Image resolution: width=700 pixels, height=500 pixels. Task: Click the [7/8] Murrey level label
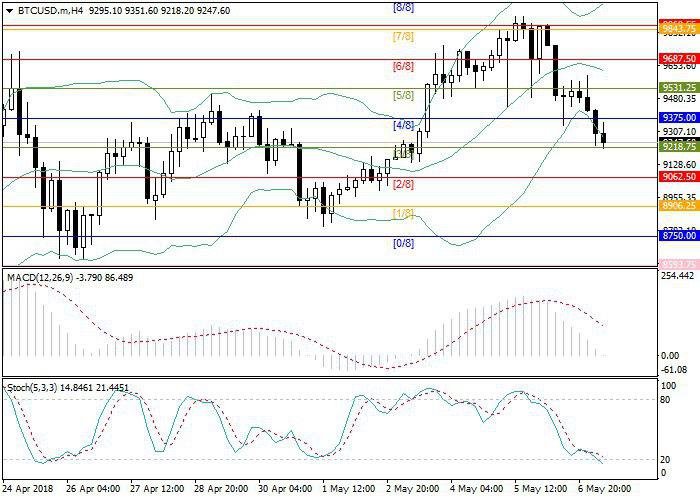(402, 37)
